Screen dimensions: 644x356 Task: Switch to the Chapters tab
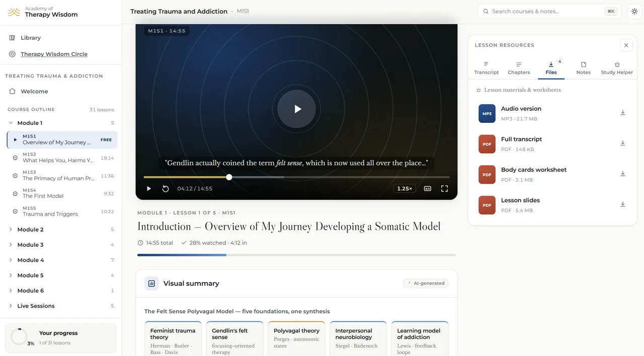coord(519,68)
